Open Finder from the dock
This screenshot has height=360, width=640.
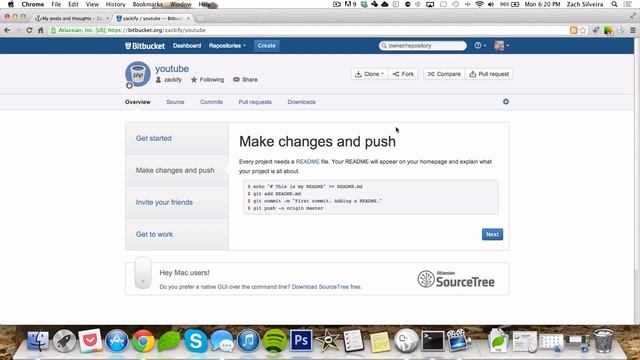(x=38, y=341)
